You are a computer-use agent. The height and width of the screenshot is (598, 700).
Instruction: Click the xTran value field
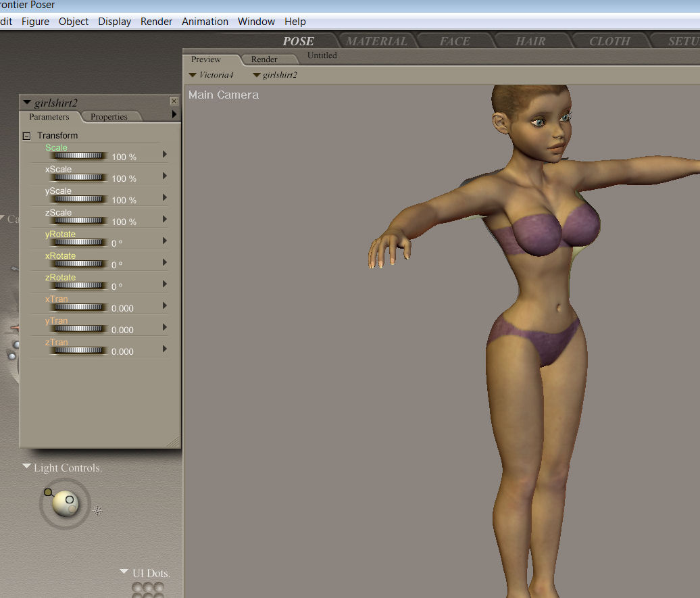pos(122,308)
